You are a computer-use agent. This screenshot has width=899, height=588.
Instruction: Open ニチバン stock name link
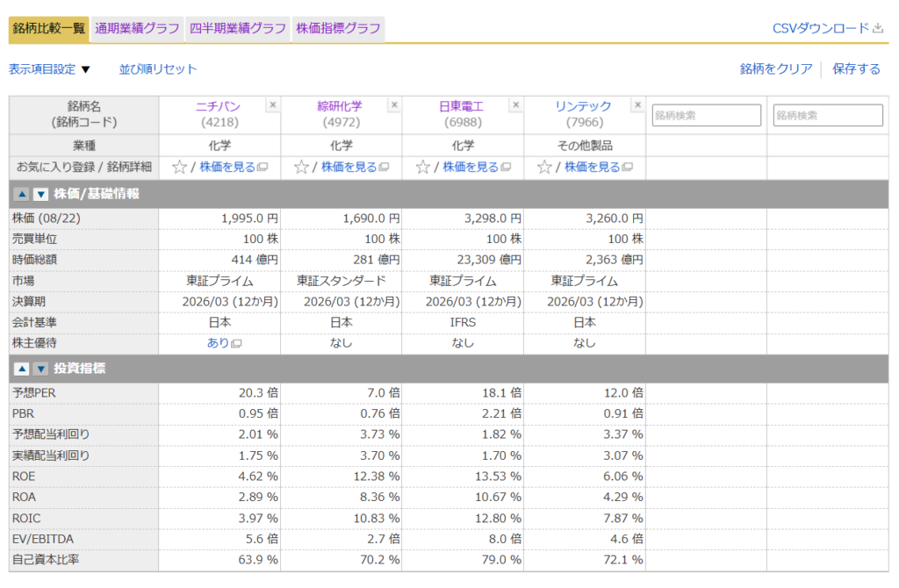click(219, 106)
